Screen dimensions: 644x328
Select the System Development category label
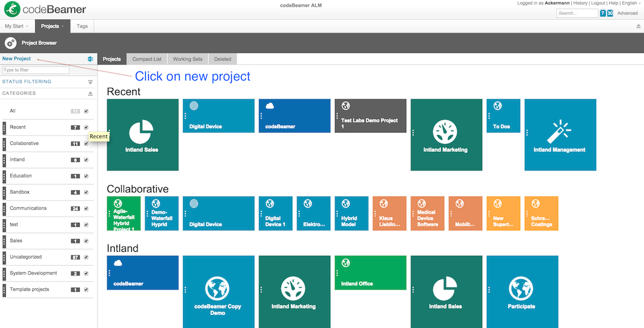(34, 273)
